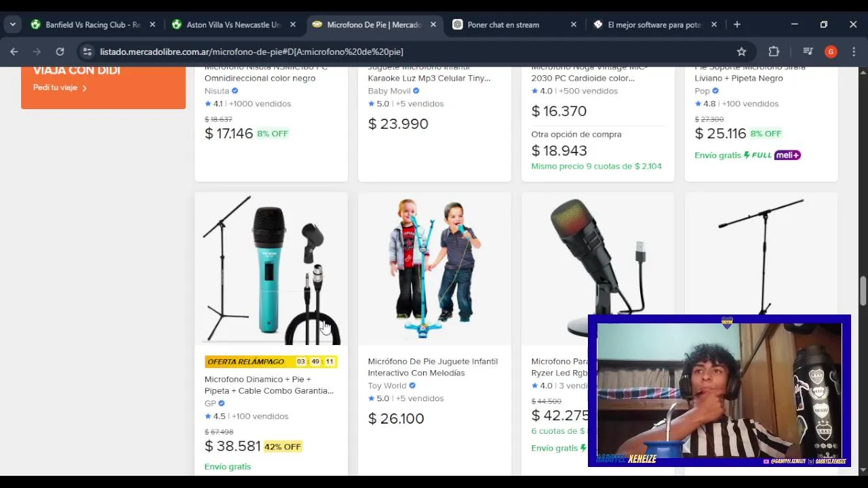Open the kids toy microphone image
Screen dimensions: 868x488
435,268
